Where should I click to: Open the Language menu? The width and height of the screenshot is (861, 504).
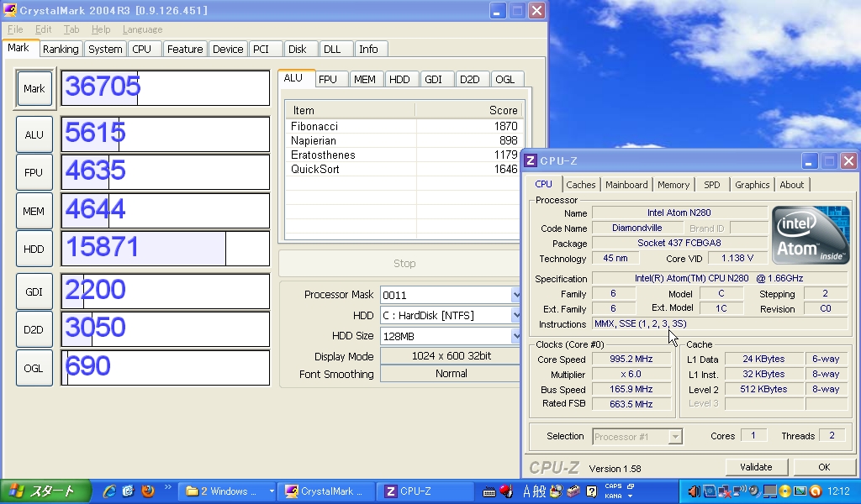[142, 29]
